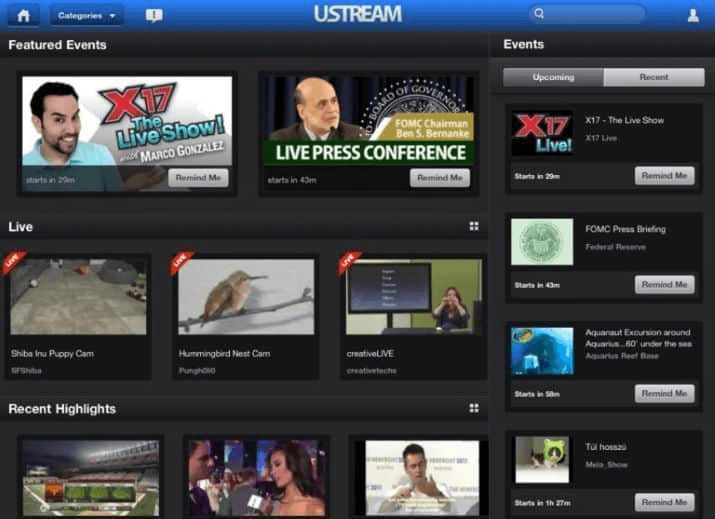Open the user profile icon
This screenshot has width=715, height=519.
point(693,16)
